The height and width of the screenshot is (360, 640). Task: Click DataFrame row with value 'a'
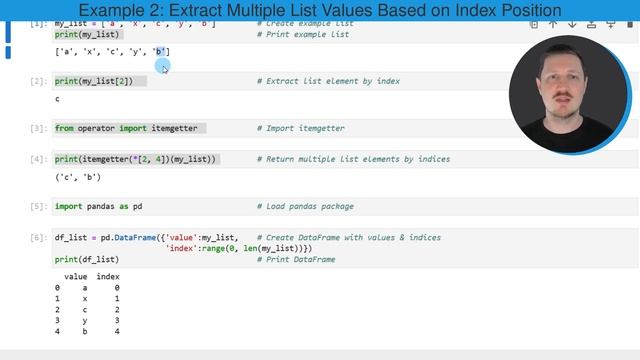(x=87, y=288)
